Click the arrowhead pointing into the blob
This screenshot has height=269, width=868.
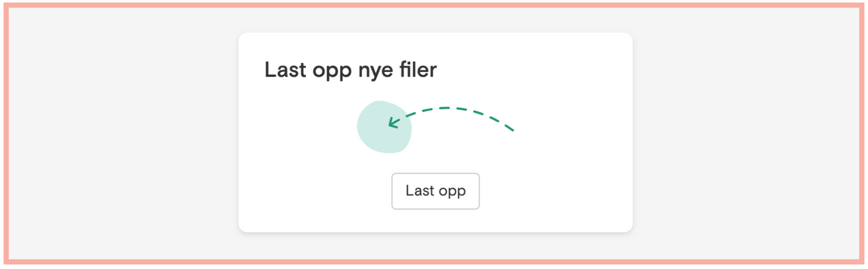393,123
